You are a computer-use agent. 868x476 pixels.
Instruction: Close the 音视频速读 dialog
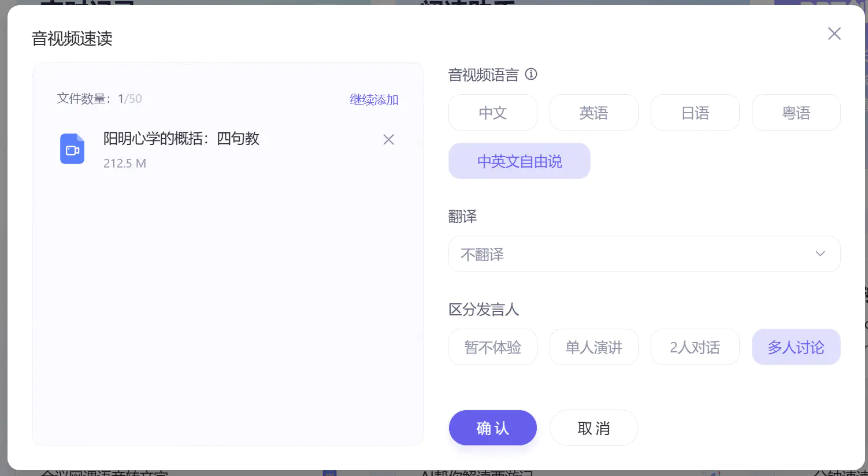point(834,34)
